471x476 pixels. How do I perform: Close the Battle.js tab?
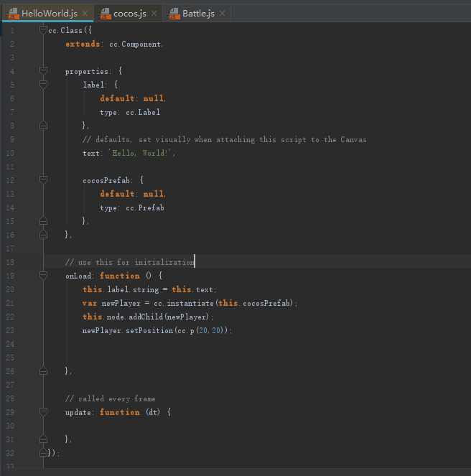tap(221, 14)
